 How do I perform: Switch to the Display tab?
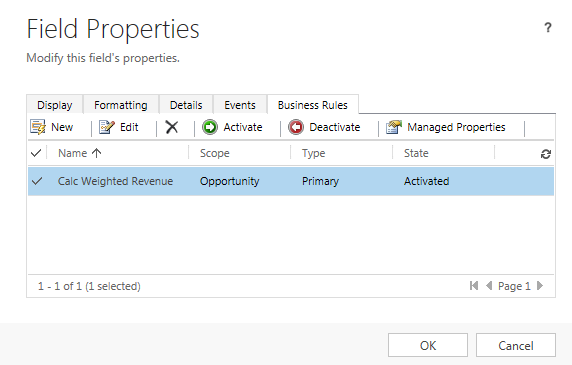(x=55, y=105)
